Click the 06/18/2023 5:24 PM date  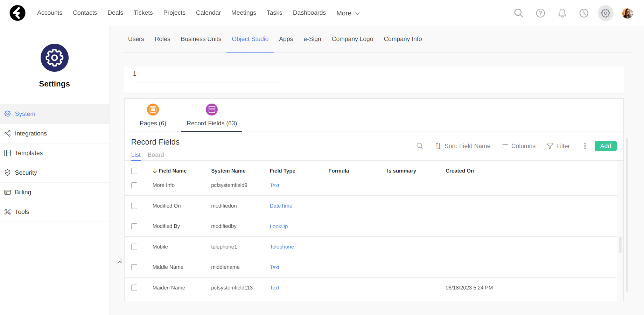(469, 288)
